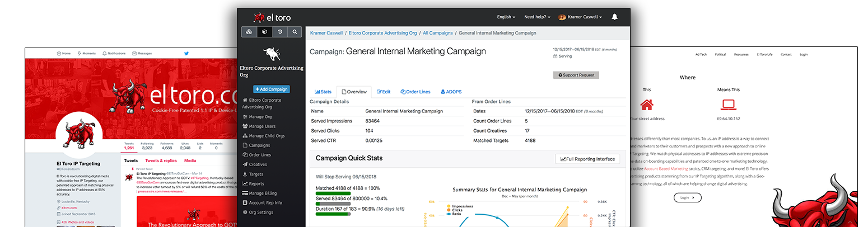Click the history clock icon in sidebar toolbar
The image size is (868, 227).
pyautogui.click(x=279, y=32)
